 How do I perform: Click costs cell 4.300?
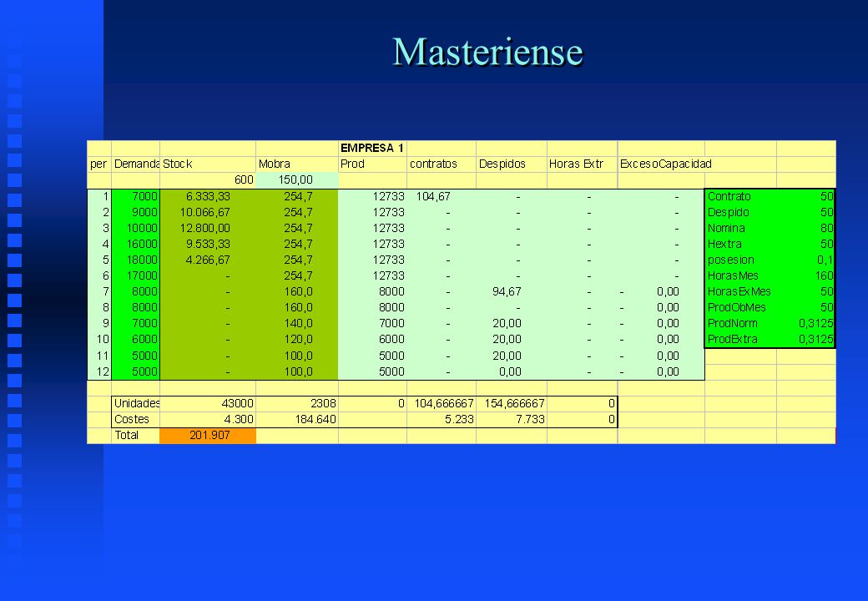(208, 420)
